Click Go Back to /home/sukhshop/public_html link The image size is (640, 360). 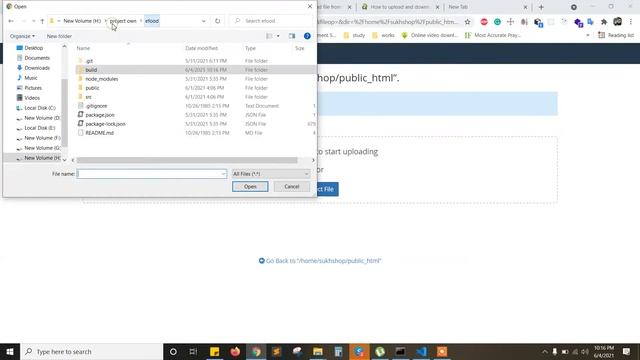click(x=320, y=261)
